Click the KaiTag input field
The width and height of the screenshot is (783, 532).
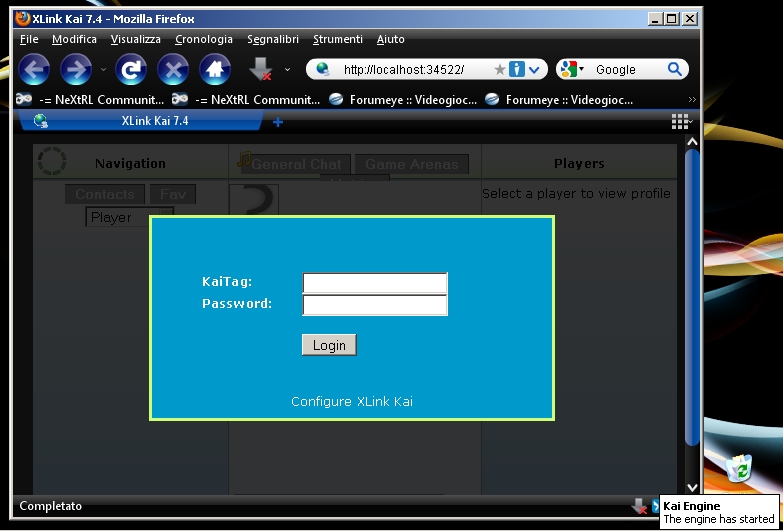tap(375, 283)
